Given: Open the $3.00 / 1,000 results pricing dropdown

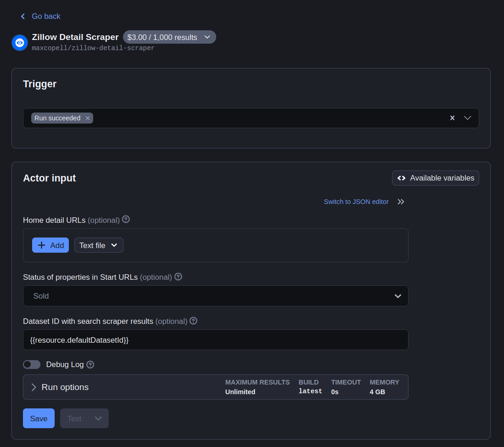Looking at the screenshot, I should pos(169,37).
